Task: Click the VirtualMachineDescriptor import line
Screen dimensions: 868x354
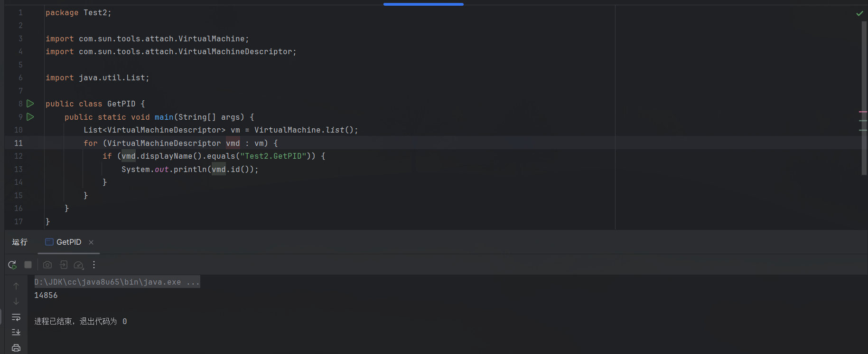Action: [171, 52]
